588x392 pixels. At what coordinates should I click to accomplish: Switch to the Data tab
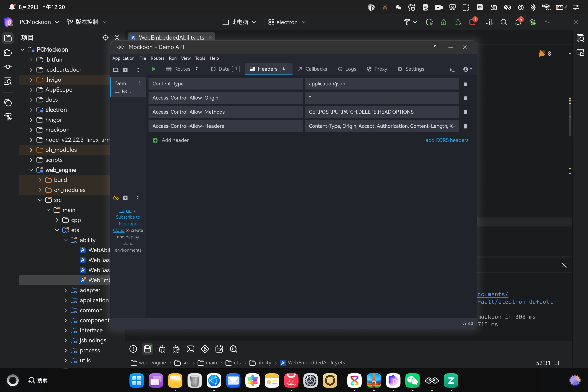[225, 69]
